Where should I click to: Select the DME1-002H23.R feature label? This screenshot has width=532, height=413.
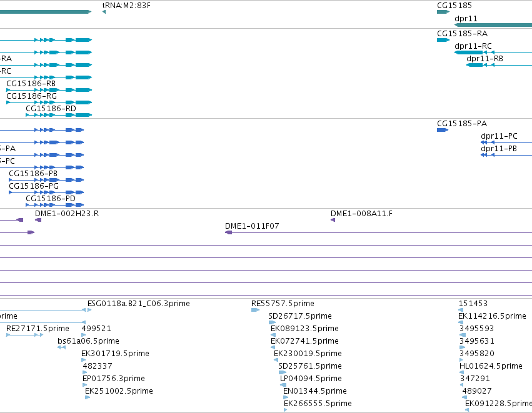coord(67,214)
